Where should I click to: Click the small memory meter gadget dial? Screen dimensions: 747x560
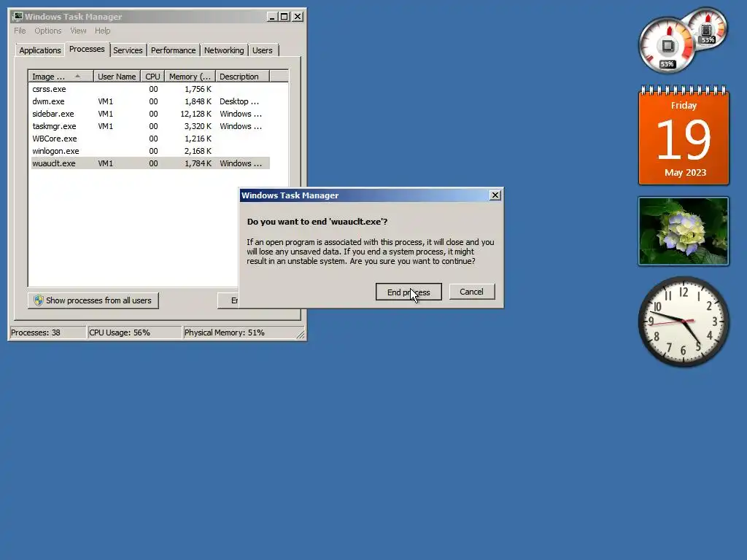click(709, 28)
